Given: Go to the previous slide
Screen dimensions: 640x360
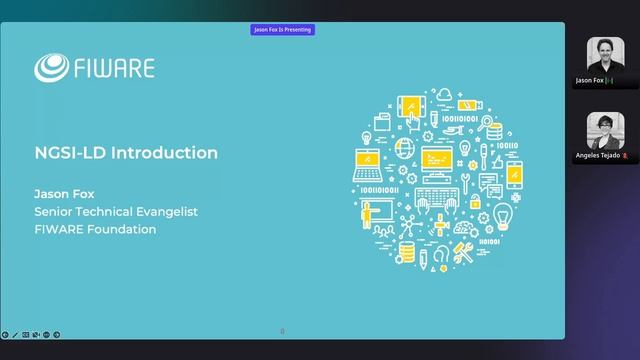Looking at the screenshot, I should click(5, 335).
